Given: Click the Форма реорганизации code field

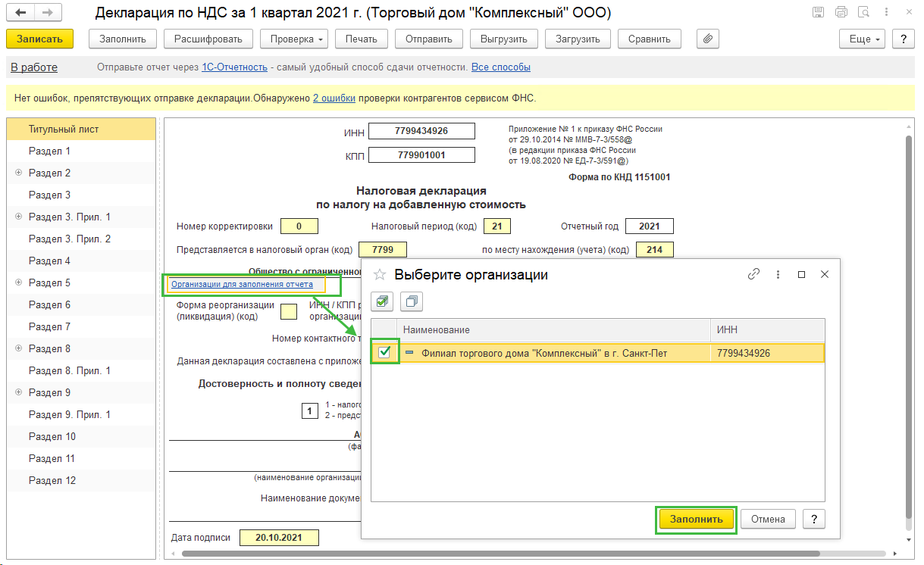Looking at the screenshot, I should pos(289,311).
